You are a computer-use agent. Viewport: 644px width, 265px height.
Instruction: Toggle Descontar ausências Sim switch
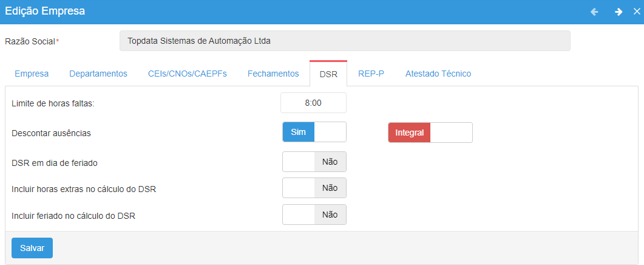[x=314, y=132]
